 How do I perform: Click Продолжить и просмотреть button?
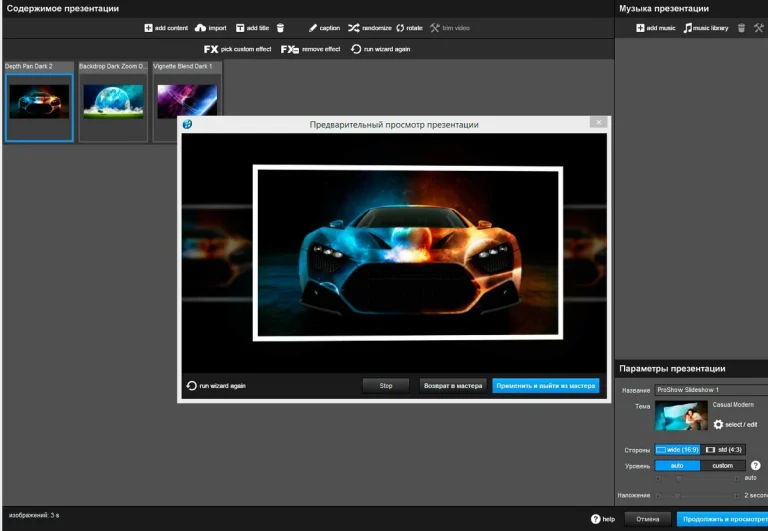[722, 519]
